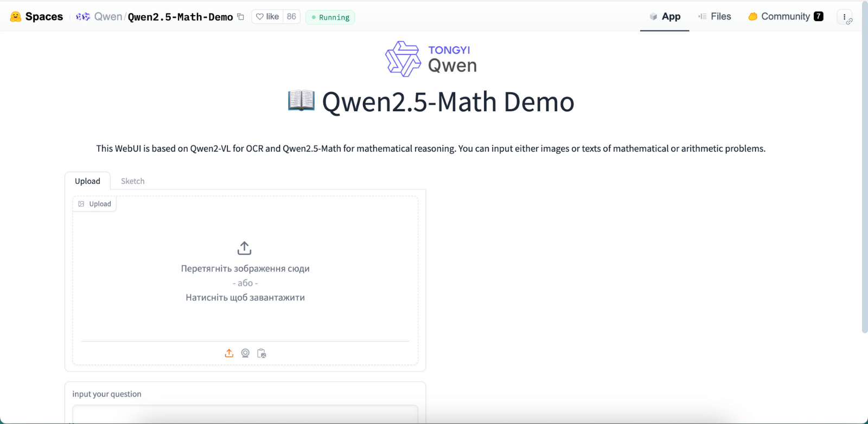Select the Sketch tab
Screen dimensions: 868x424
pyautogui.click(x=132, y=181)
